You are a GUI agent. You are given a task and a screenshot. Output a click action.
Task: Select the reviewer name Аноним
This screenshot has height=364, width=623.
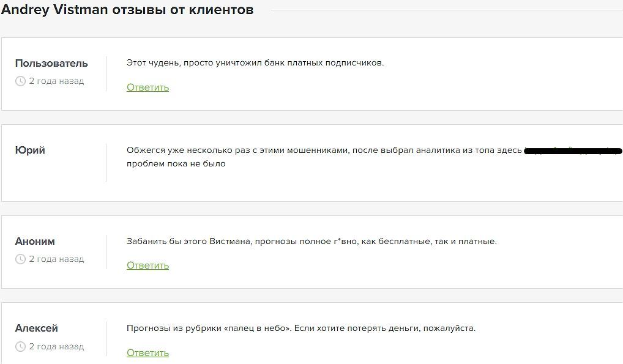point(35,241)
